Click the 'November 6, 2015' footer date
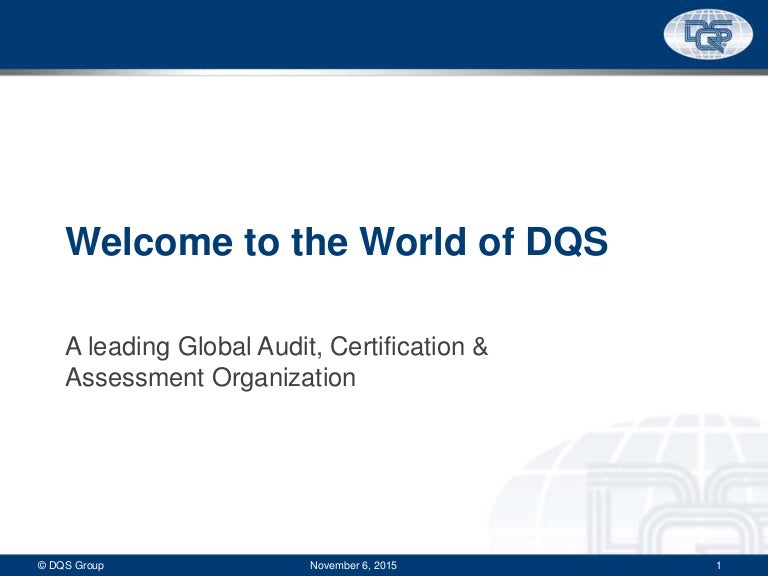The image size is (768, 576). (353, 565)
